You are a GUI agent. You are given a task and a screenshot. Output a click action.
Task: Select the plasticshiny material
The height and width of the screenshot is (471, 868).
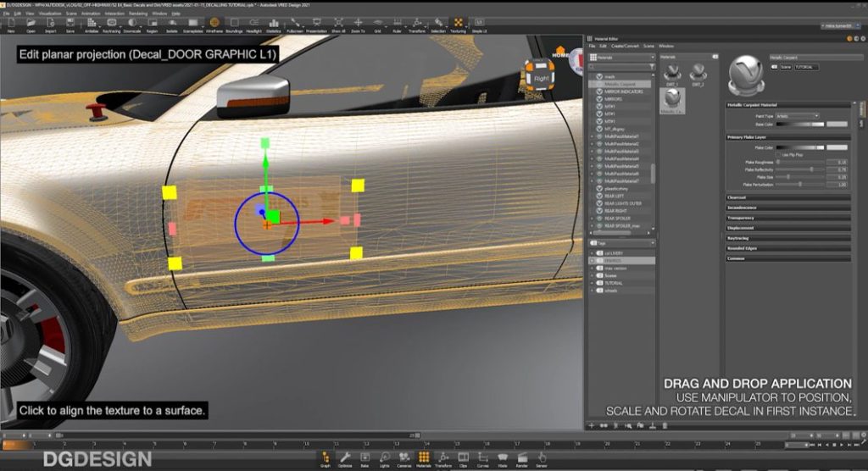coord(616,188)
